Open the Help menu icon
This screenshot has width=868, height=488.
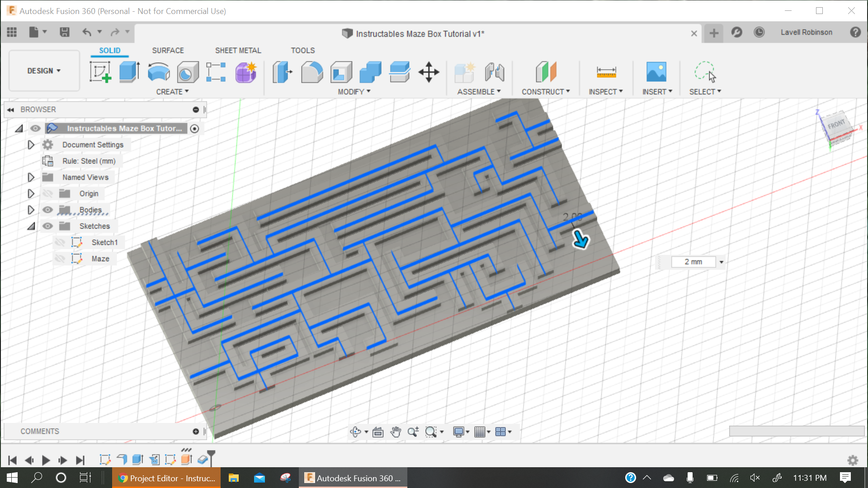(855, 33)
